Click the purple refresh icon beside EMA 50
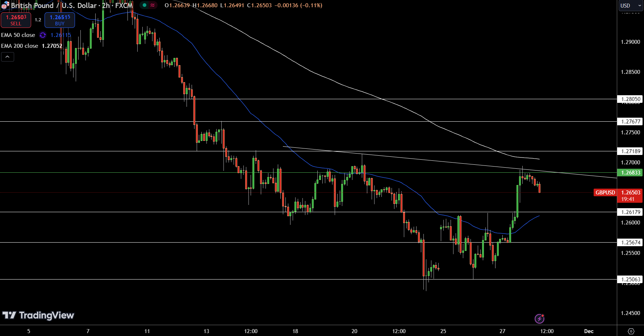This screenshot has height=336, width=644. pos(43,35)
